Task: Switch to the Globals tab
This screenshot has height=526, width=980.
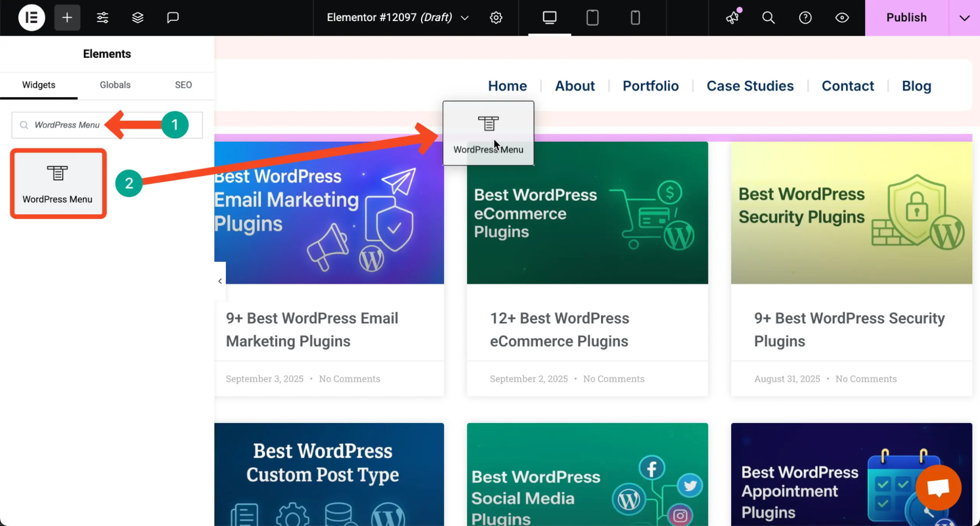Action: [115, 85]
